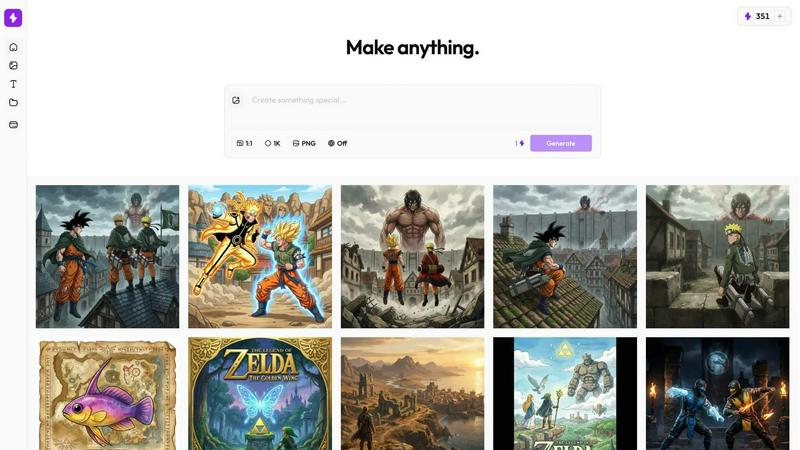Open the giant titan behind wall thumbnail
The width and height of the screenshot is (800, 450).
point(412,257)
